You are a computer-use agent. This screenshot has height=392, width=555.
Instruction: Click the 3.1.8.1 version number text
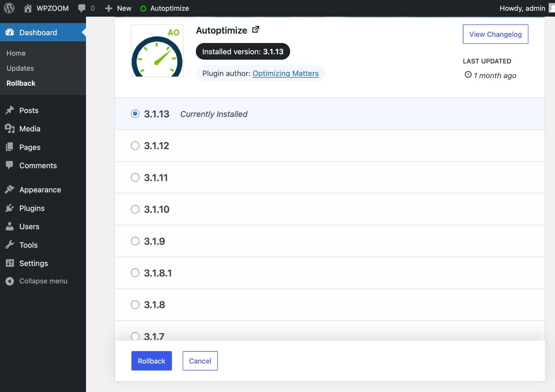(158, 273)
